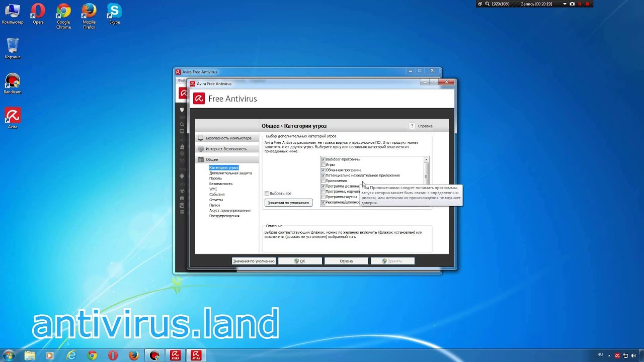Click the Отмена button
The image size is (644, 362).
coord(346,261)
